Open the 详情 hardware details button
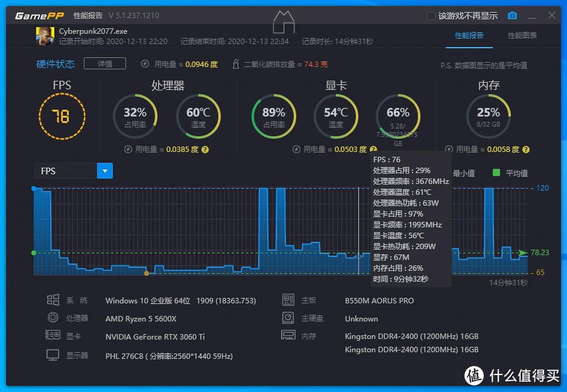The height and width of the screenshot is (392, 567). coord(105,64)
